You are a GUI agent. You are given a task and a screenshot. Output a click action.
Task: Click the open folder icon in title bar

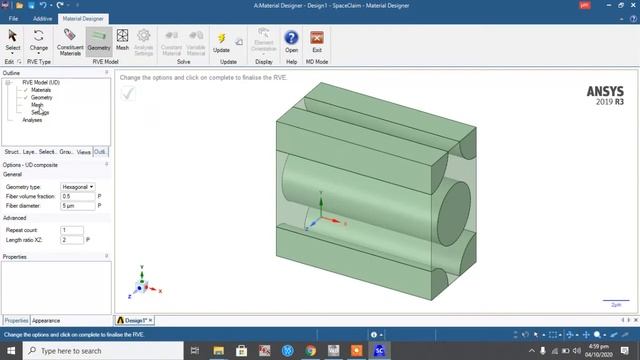pos(19,6)
